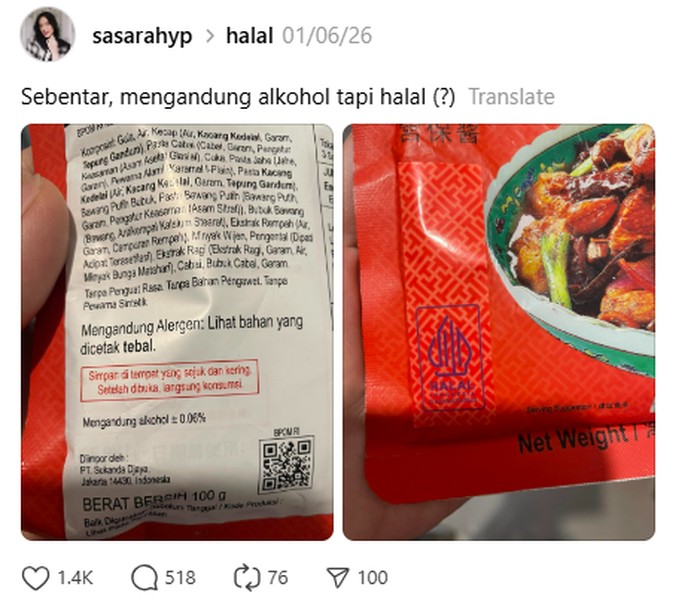This screenshot has height=605, width=700.
Task: View the 1.4K likes count
Action: click(x=75, y=578)
